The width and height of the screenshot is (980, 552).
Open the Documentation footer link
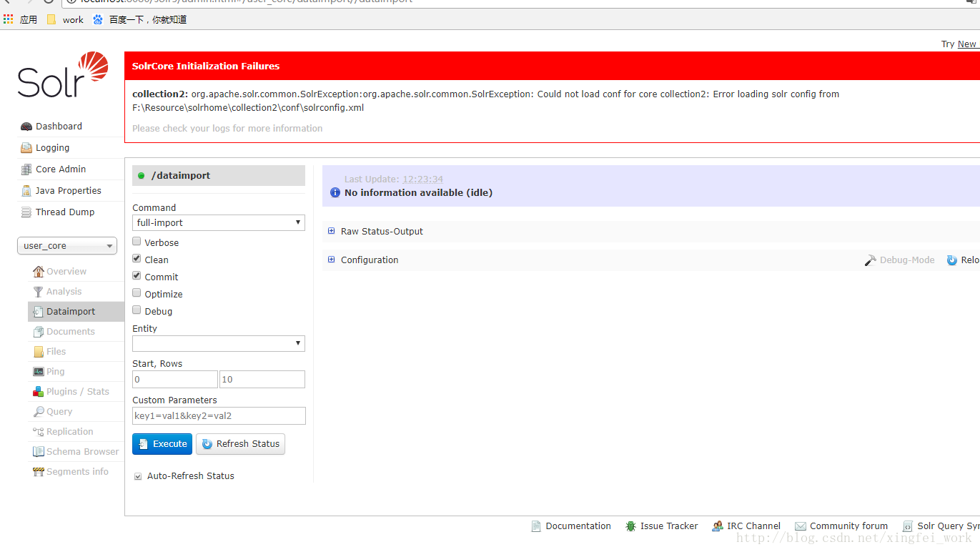pyautogui.click(x=578, y=526)
